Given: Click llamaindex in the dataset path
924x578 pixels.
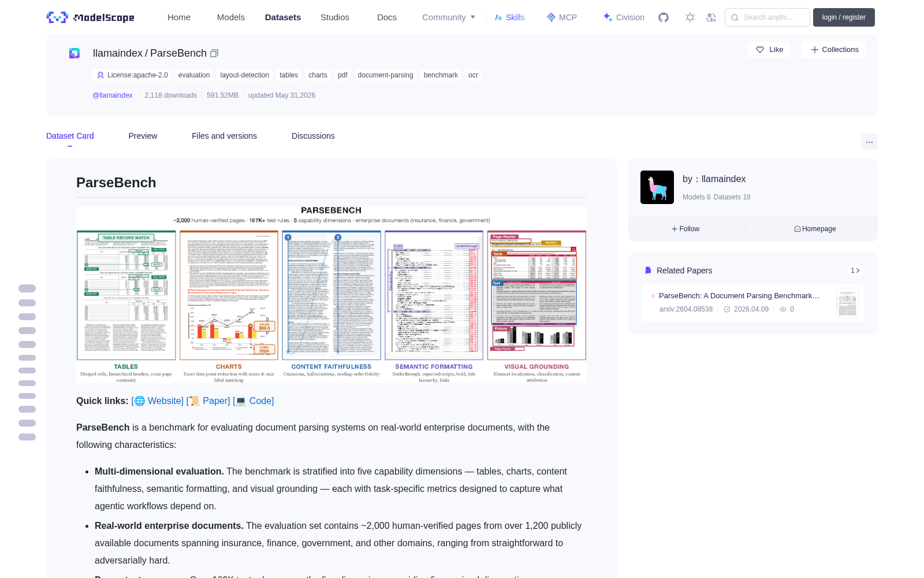Looking at the screenshot, I should pyautogui.click(x=118, y=53).
